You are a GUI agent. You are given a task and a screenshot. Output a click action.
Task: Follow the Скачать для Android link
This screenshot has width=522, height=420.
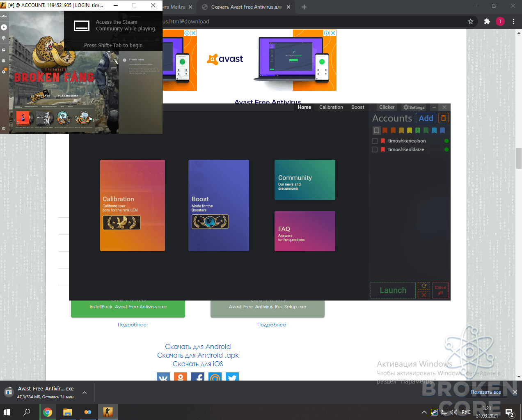tap(198, 347)
